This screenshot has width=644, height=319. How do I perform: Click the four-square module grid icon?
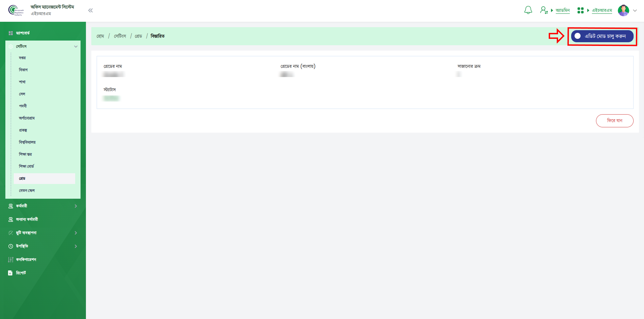(x=580, y=10)
